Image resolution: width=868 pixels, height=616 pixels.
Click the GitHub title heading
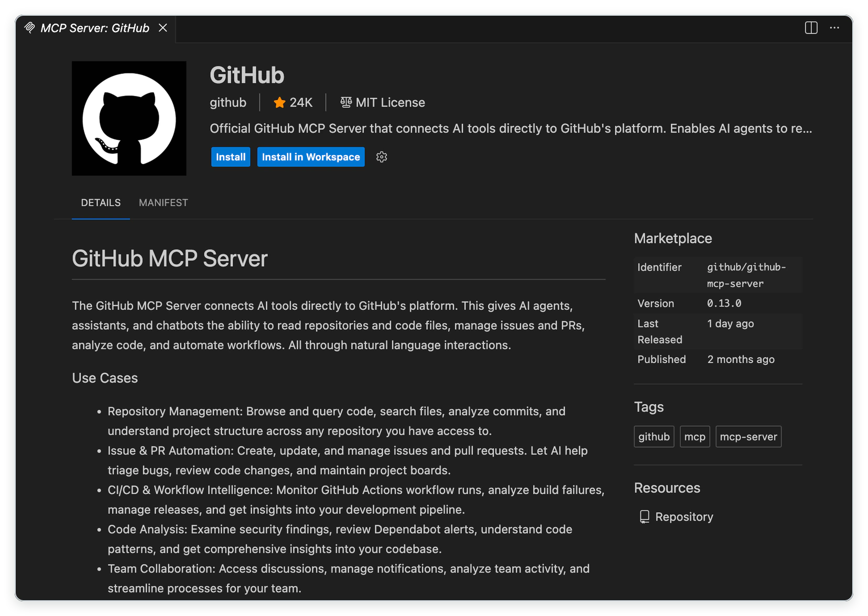point(247,75)
